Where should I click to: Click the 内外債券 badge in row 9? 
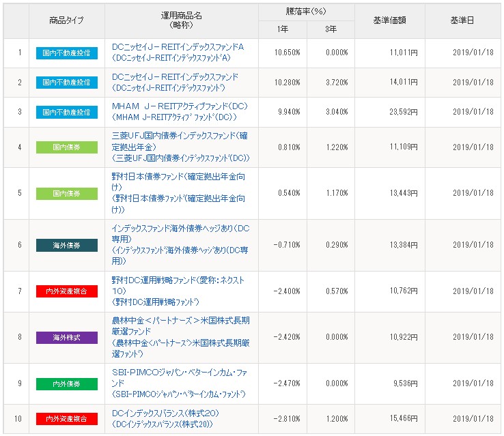point(66,384)
